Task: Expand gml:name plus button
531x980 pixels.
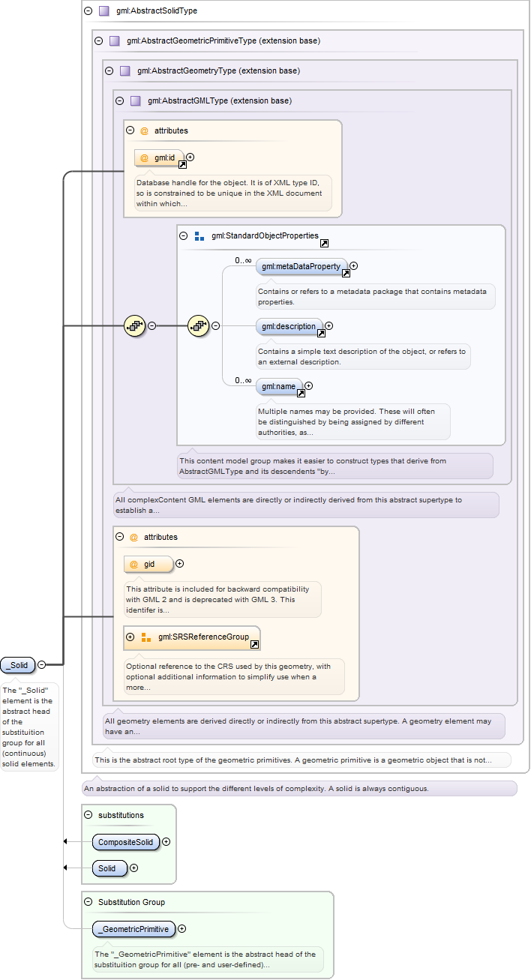Action: tap(308, 385)
